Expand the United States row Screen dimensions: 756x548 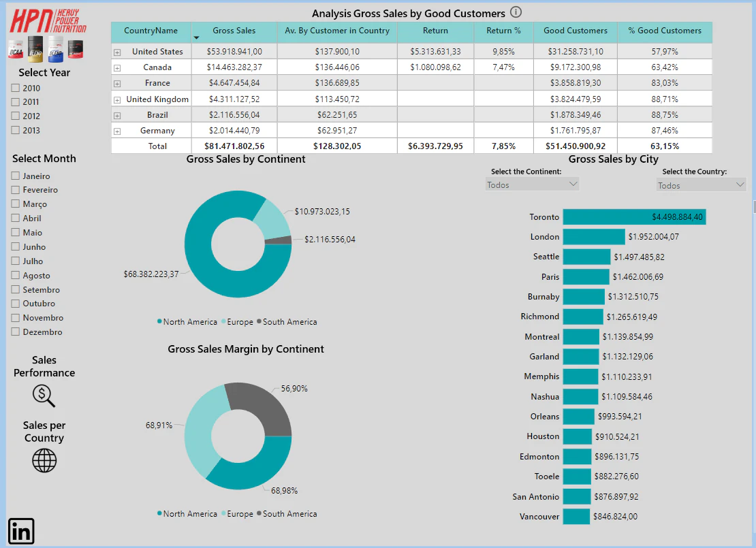tap(117, 52)
